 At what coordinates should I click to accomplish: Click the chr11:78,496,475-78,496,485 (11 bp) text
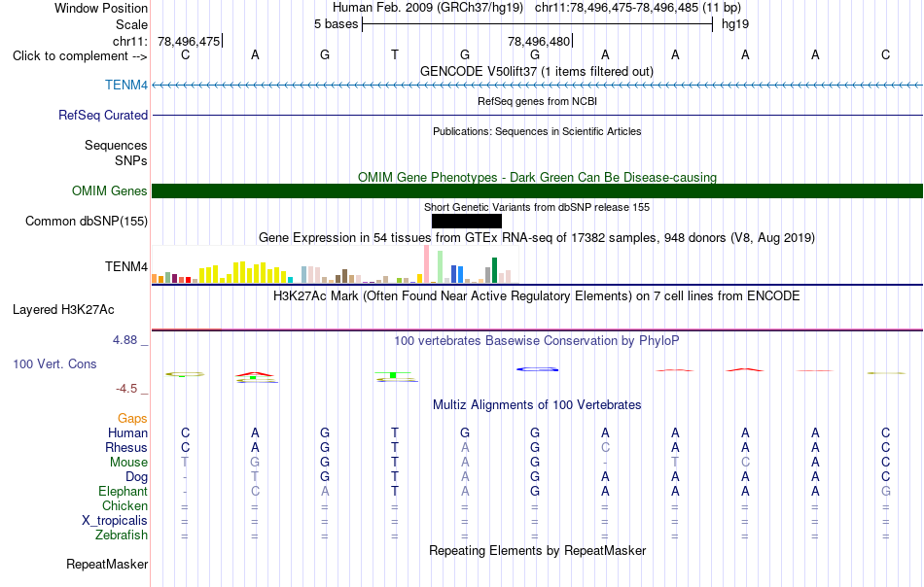(638, 8)
